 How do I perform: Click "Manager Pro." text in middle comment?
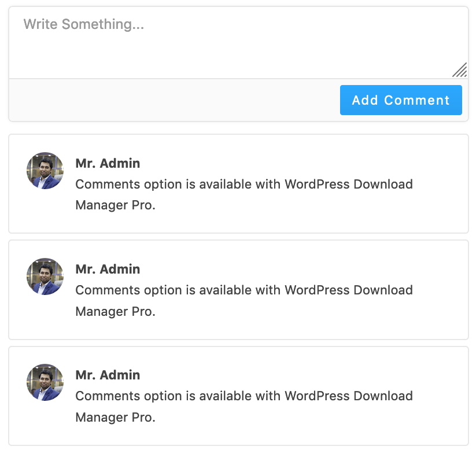pyautogui.click(x=115, y=311)
